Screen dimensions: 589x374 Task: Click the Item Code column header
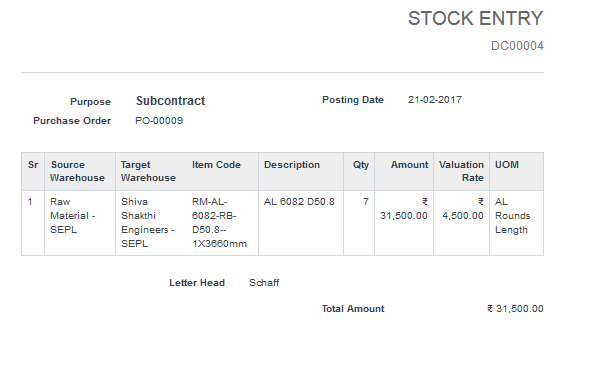[x=216, y=165]
